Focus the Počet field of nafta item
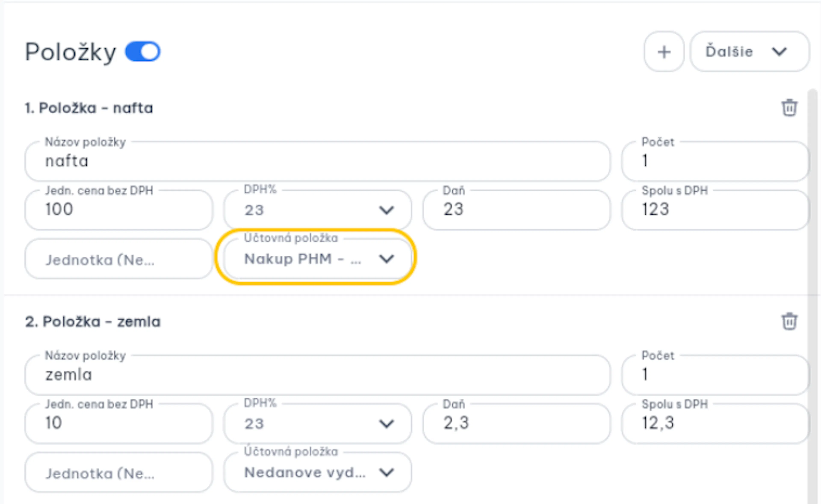 coord(715,161)
